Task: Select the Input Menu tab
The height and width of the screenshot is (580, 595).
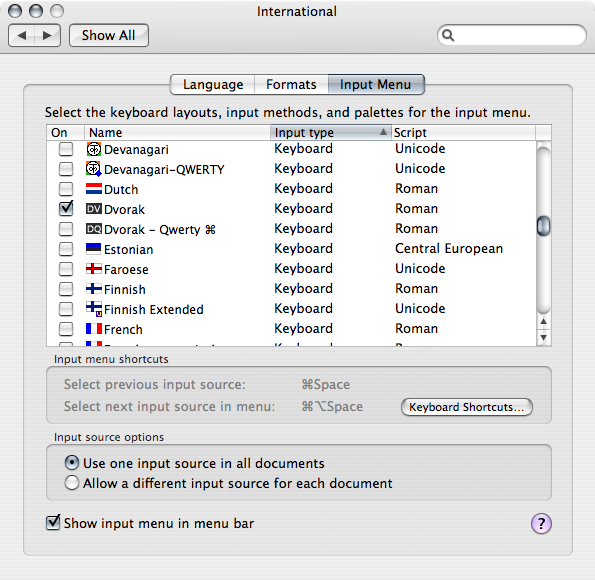Action: click(x=376, y=84)
